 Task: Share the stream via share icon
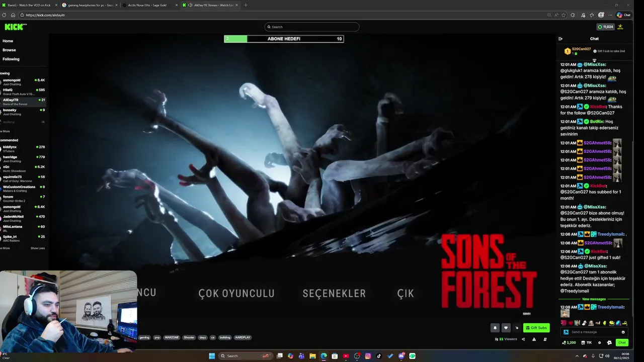click(x=523, y=339)
